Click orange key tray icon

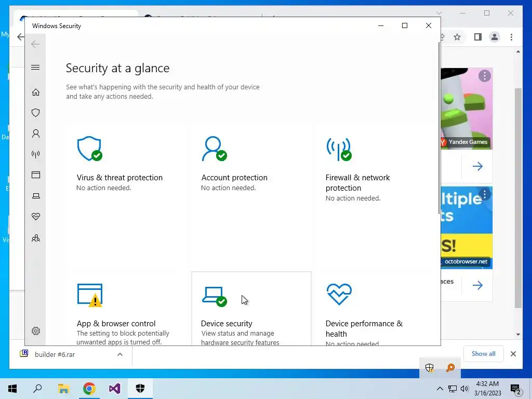450,367
